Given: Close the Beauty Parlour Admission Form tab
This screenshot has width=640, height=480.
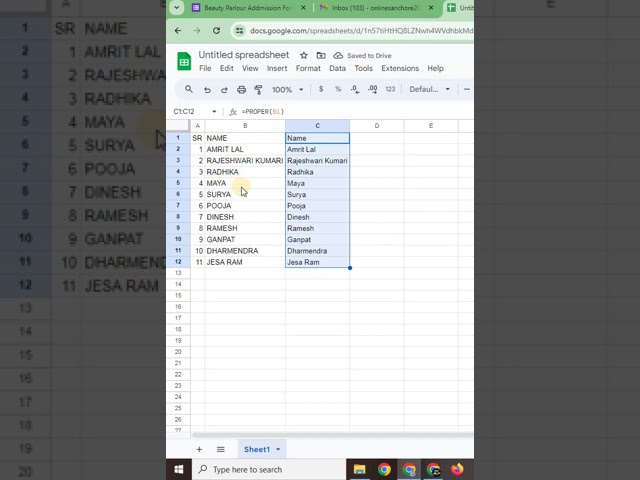Looking at the screenshot, I should 303,8.
